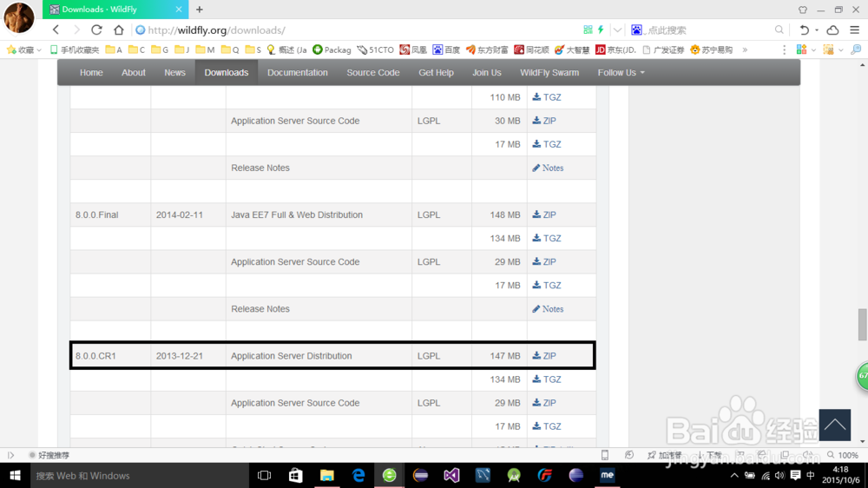Click the Windows taskbar search box
The width and height of the screenshot is (868, 488).
pos(140,475)
